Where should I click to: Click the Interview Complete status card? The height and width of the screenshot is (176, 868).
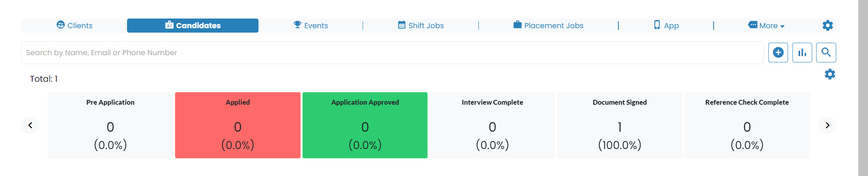pos(492,125)
